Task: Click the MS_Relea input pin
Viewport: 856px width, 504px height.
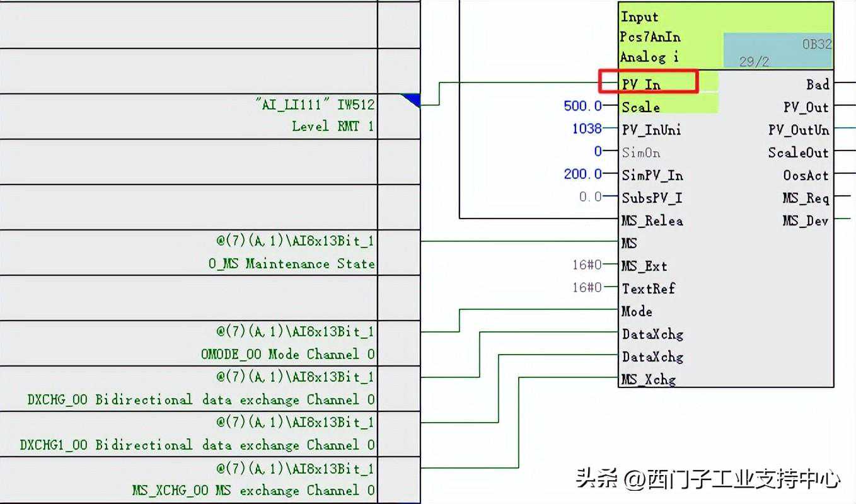Action: pos(652,220)
